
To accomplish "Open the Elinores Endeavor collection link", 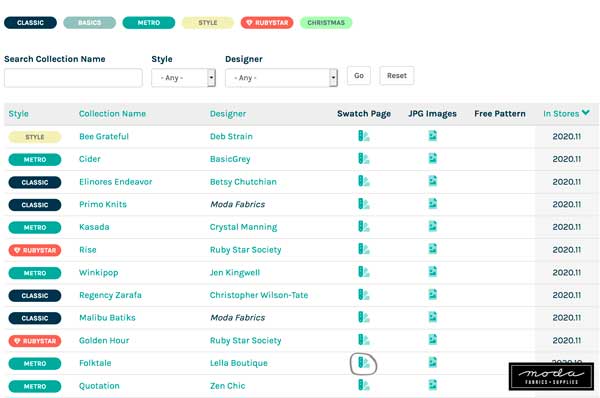I will (116, 182).
